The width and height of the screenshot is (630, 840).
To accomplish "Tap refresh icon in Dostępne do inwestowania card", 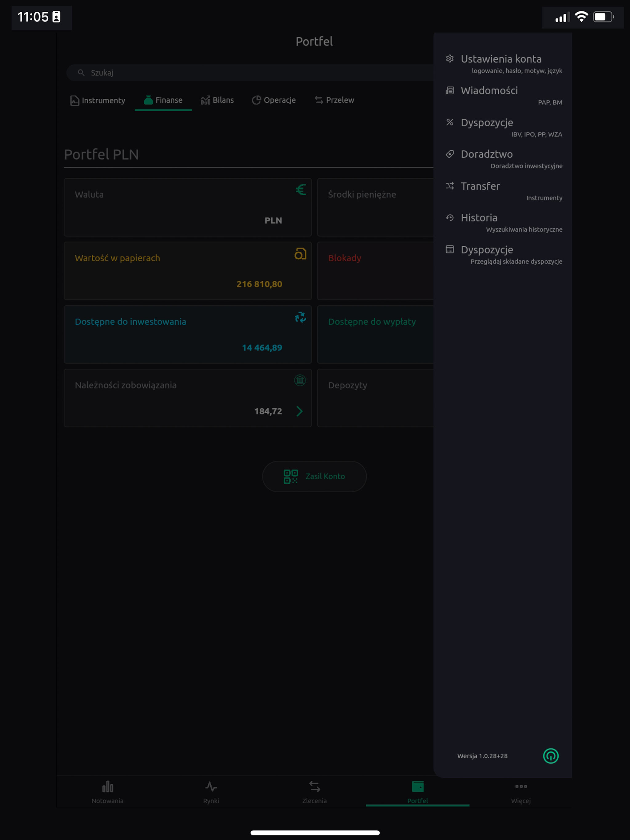I will point(300,317).
